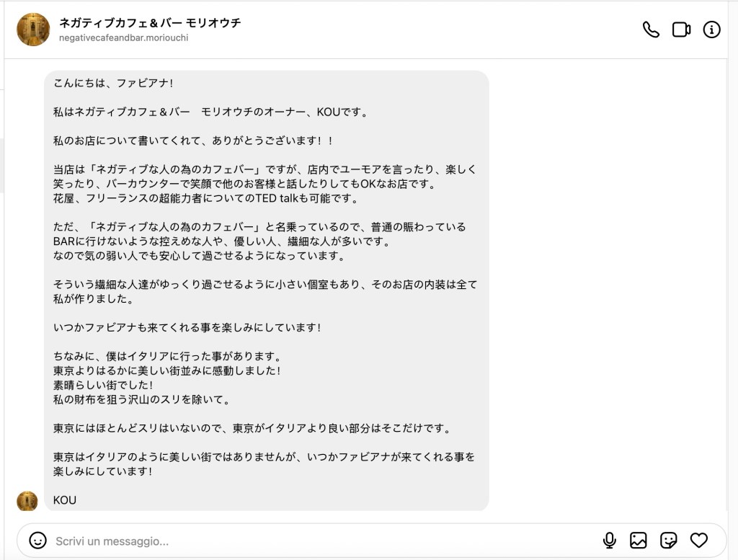Send a heart with the heart icon

[698, 540]
